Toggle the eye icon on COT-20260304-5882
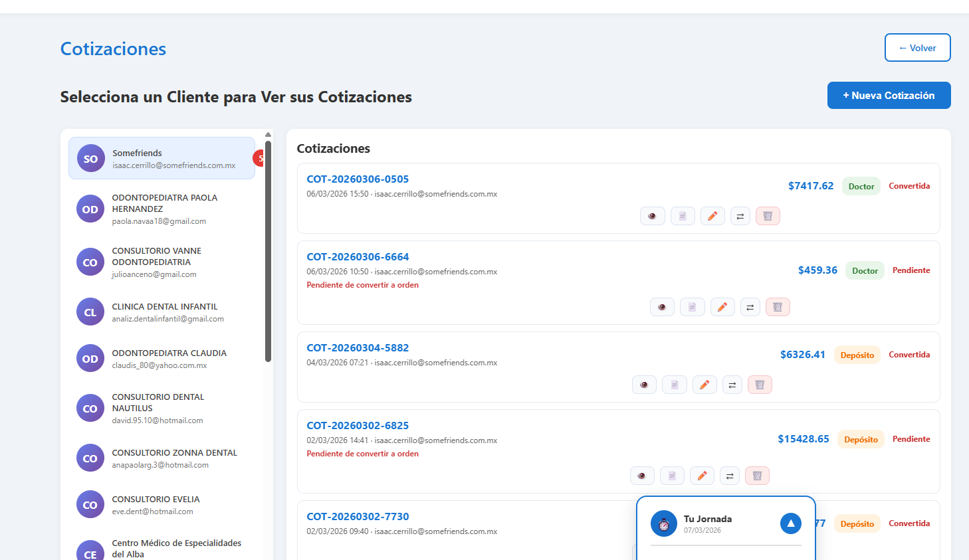The width and height of the screenshot is (969, 560). click(644, 384)
